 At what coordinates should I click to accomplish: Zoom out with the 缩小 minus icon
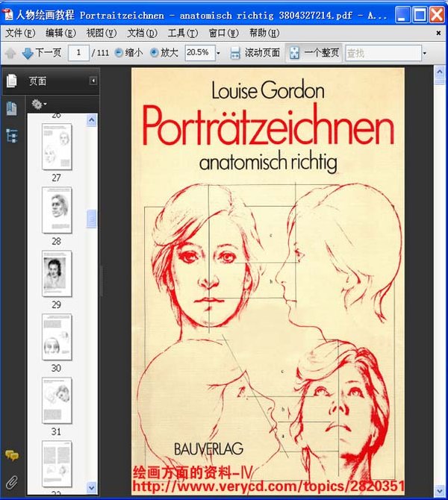[119, 53]
